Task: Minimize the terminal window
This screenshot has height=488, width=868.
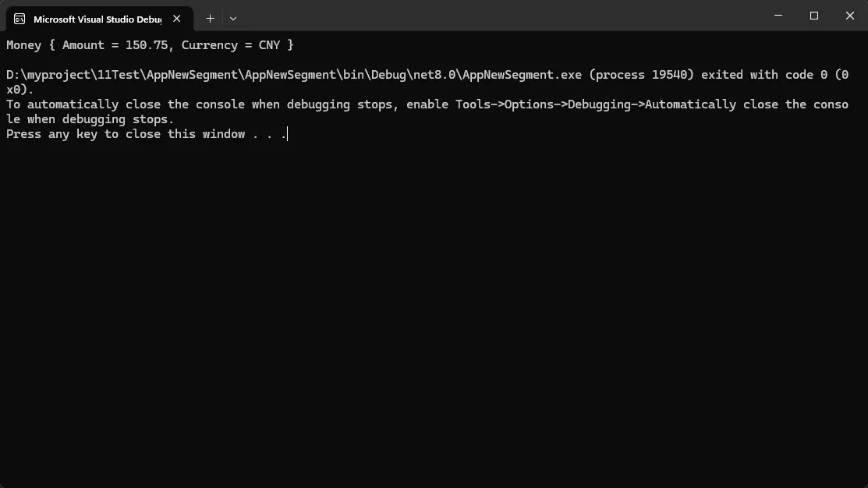Action: coord(778,16)
